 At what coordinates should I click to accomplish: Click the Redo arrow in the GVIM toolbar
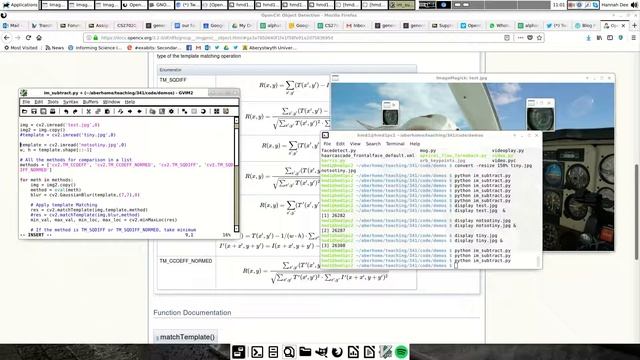pyautogui.click(x=75, y=111)
